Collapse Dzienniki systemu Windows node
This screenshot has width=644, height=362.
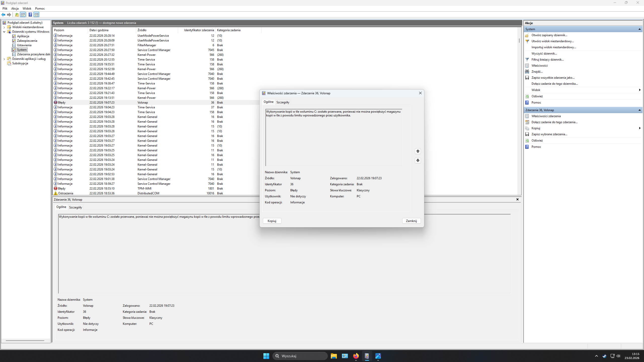(x=4, y=32)
